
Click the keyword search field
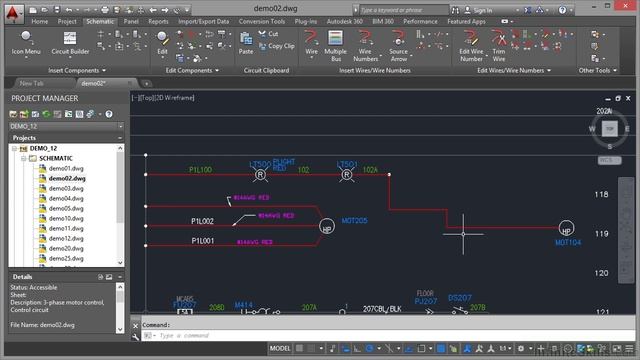(x=404, y=10)
